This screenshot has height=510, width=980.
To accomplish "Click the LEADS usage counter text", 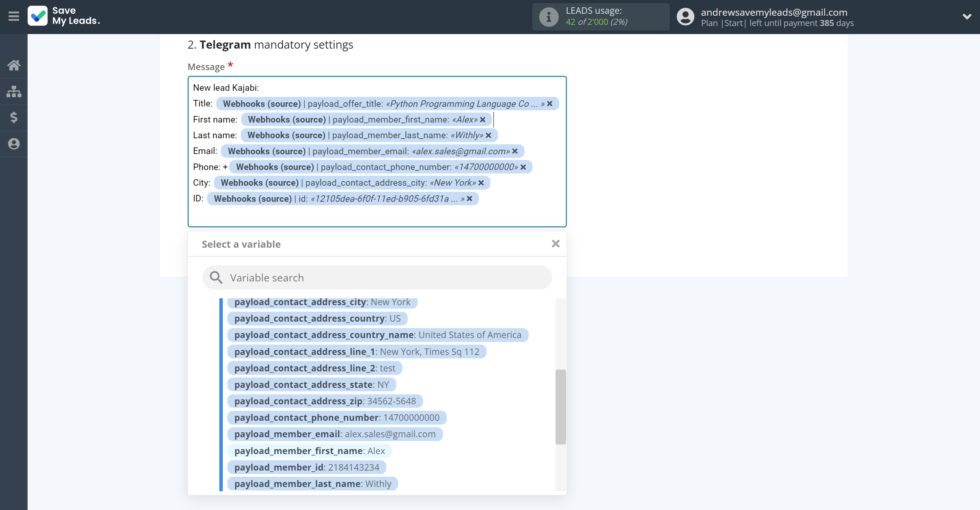I will click(x=596, y=22).
